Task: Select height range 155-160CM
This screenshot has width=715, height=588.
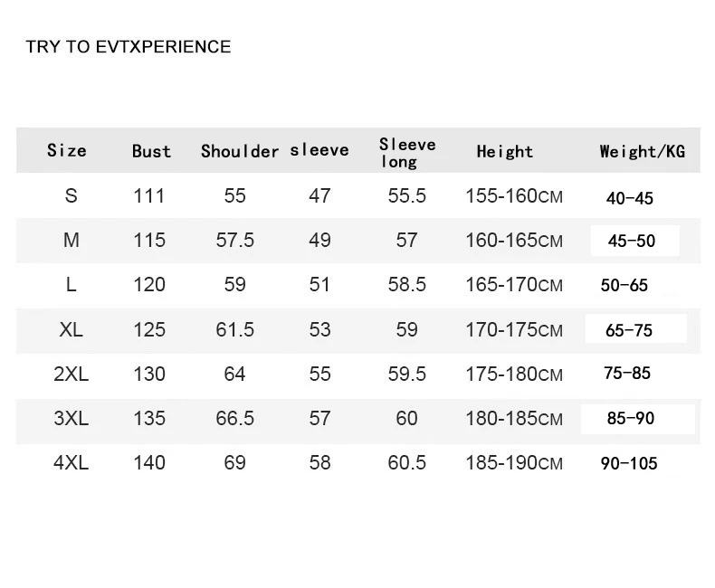Action: (513, 195)
